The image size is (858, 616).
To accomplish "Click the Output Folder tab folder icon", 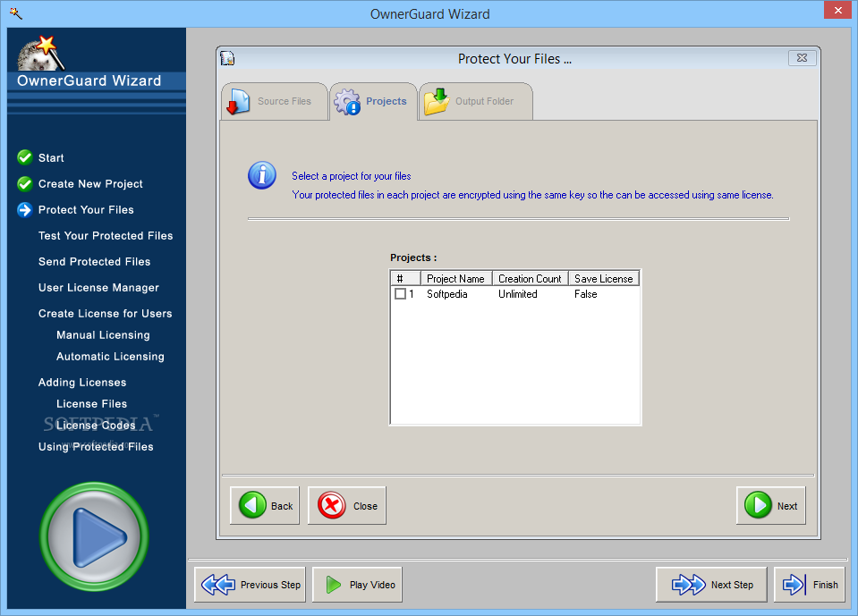I will [x=437, y=101].
